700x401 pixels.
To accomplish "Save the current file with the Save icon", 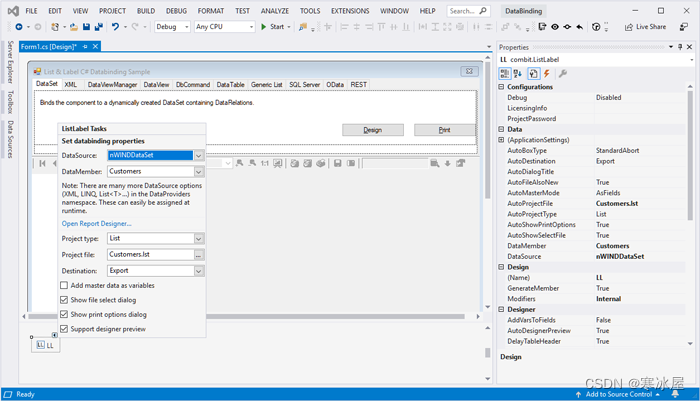I will (x=86, y=27).
